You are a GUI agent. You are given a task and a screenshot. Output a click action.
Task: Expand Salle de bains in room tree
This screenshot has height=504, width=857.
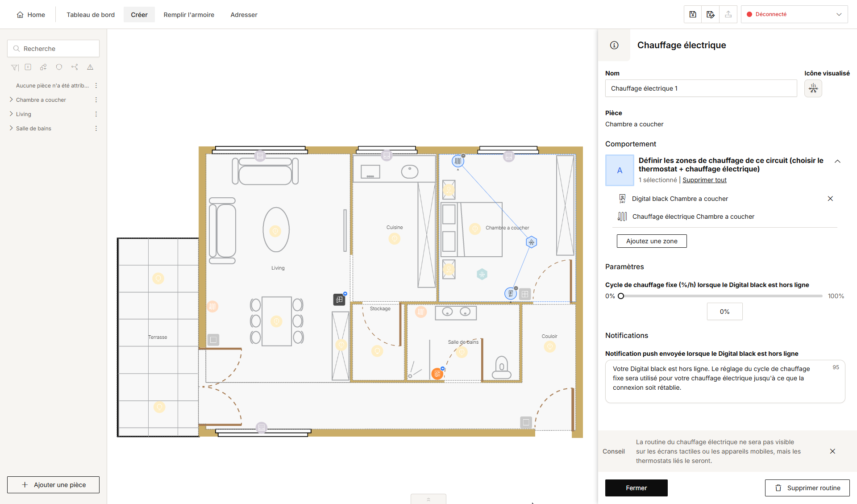11,128
